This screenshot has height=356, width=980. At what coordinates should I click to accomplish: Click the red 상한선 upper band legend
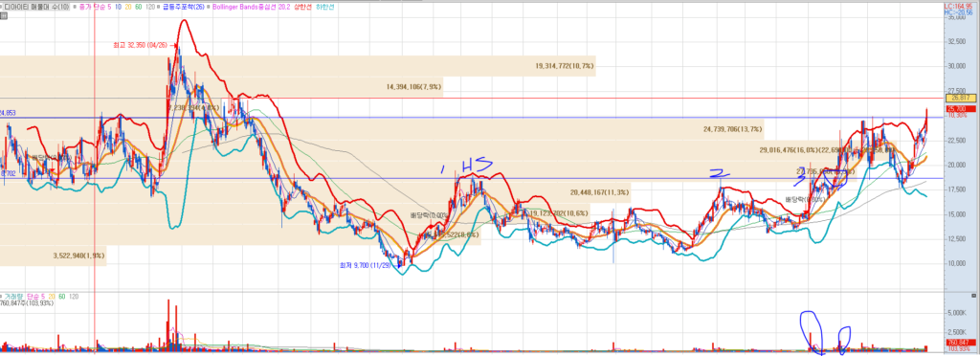pyautogui.click(x=302, y=7)
